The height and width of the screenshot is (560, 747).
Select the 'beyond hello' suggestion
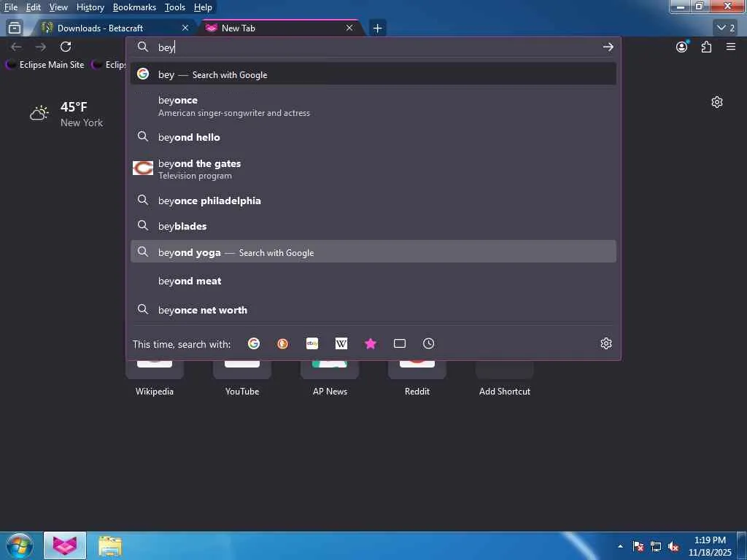373,136
